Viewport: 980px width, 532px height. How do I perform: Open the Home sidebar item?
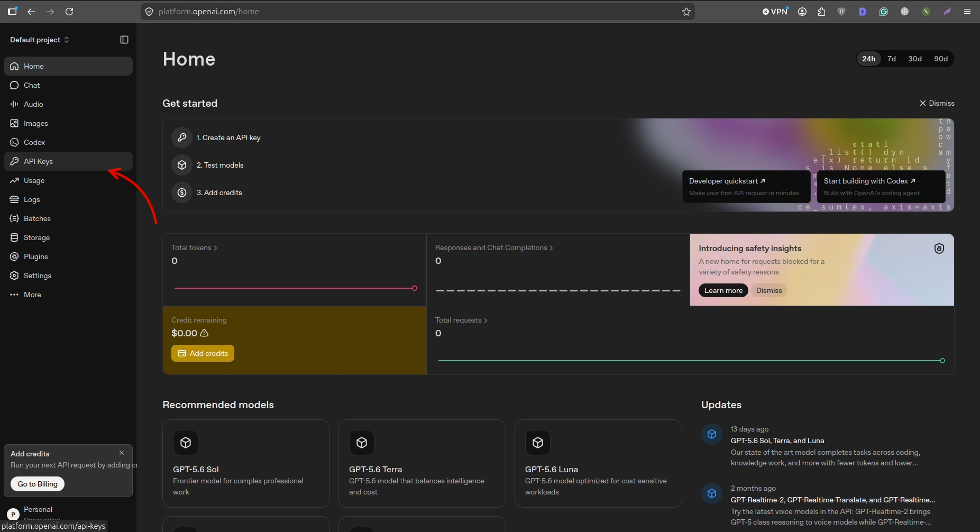pyautogui.click(x=68, y=66)
